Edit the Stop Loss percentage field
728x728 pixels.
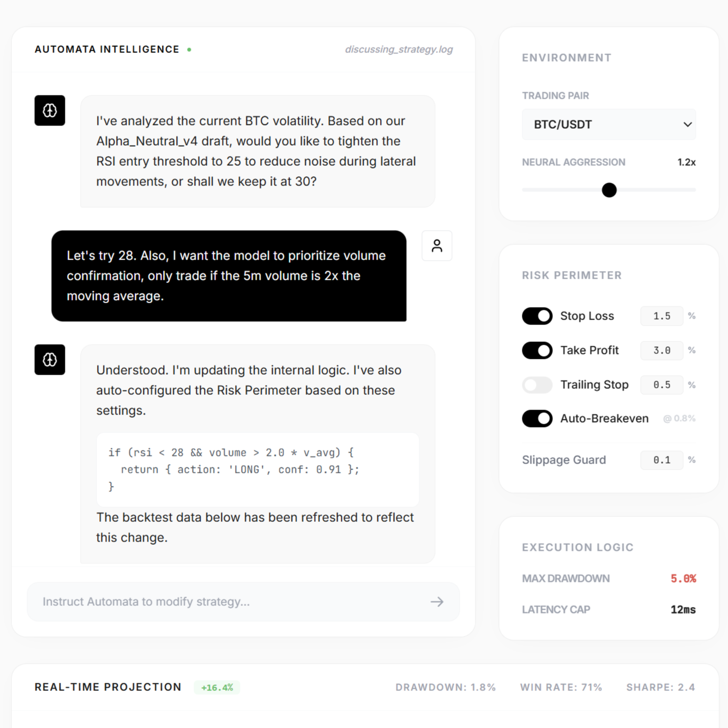(661, 316)
